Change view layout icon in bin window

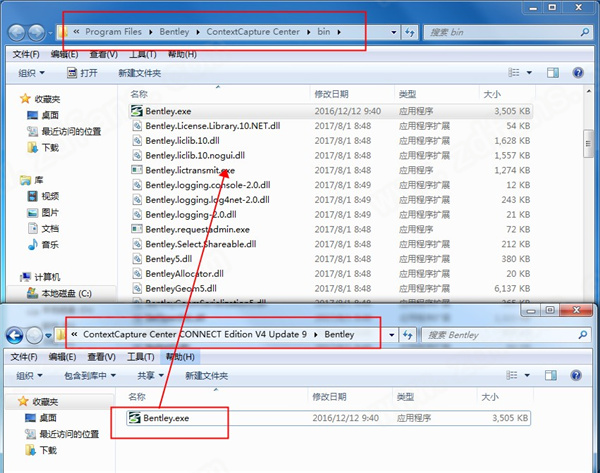tap(514, 73)
